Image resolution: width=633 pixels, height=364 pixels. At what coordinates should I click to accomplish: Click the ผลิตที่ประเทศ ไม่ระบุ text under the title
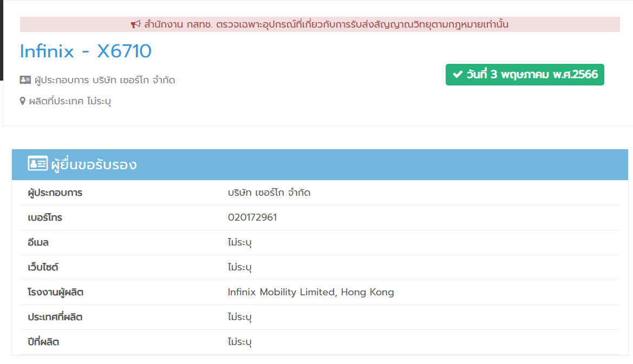70,101
